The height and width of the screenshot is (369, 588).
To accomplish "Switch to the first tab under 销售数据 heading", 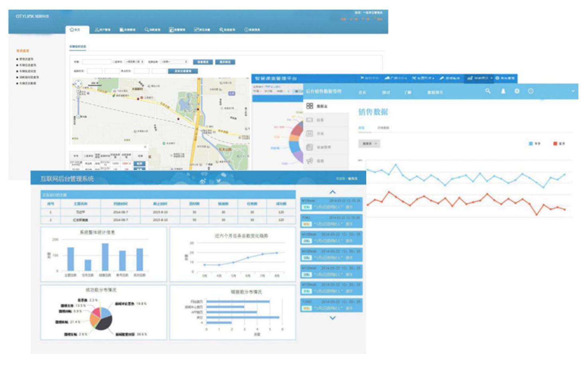I will pos(362,128).
